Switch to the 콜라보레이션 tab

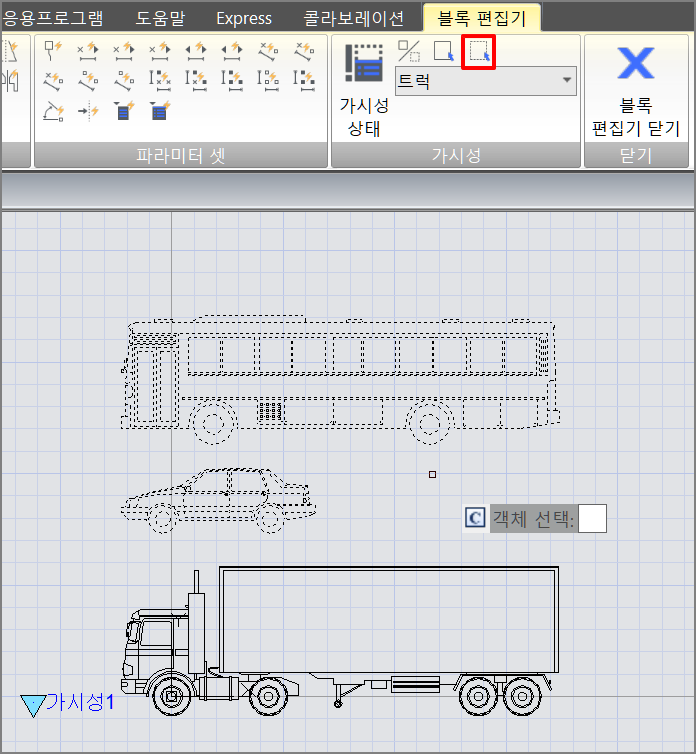[x=354, y=18]
